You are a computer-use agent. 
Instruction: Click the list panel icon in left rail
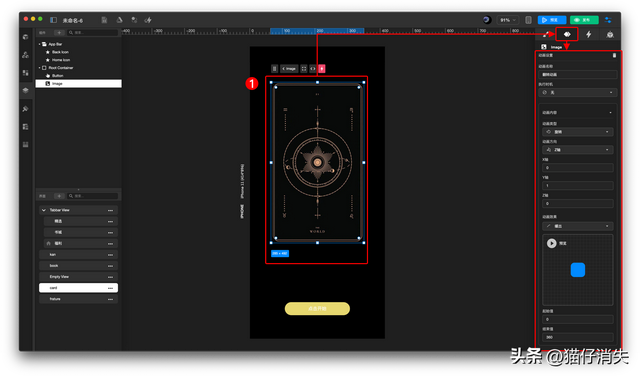click(25, 127)
